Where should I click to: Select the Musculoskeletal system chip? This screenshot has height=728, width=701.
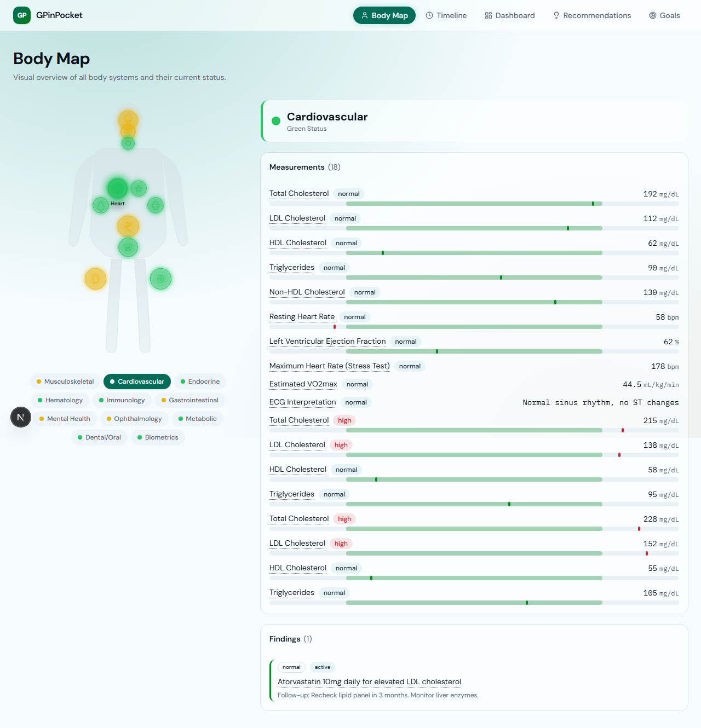point(65,382)
